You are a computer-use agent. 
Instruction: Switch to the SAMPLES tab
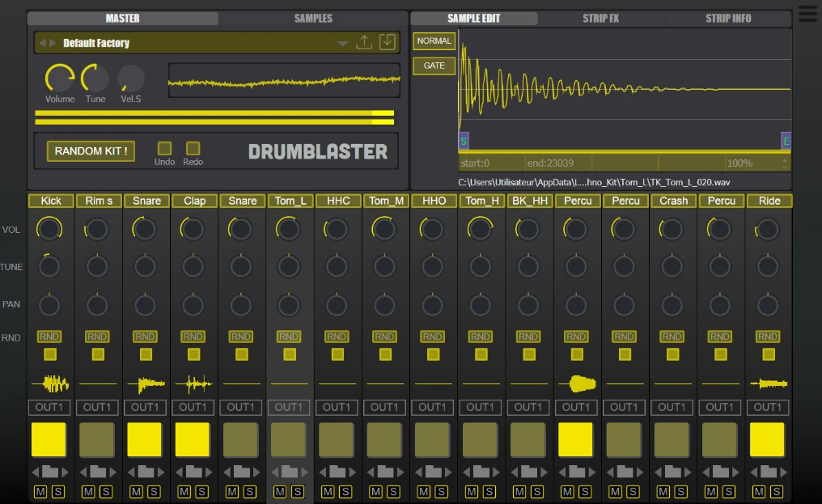(x=313, y=18)
